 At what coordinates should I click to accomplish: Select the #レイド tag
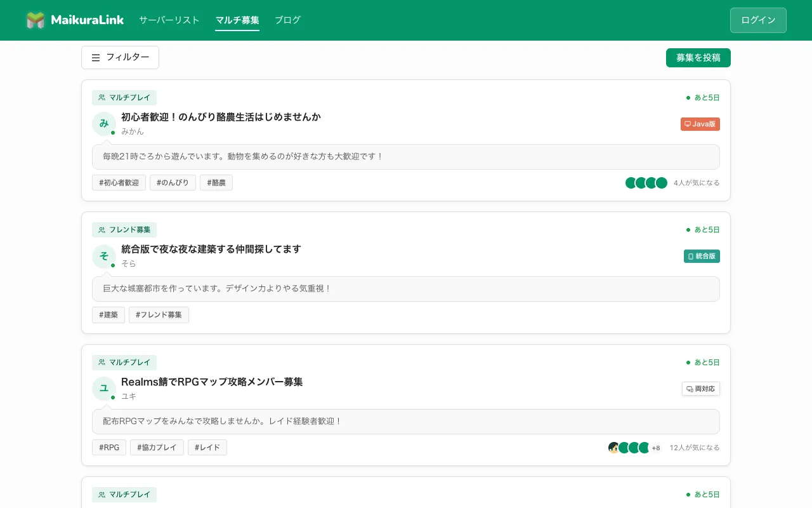207,448
